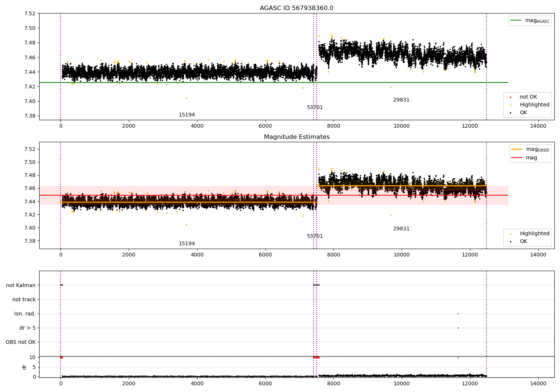The width and height of the screenshot is (560, 392).
Task: Click obsid label 53701 in Magnitude Estimates plot
Action: tap(315, 236)
